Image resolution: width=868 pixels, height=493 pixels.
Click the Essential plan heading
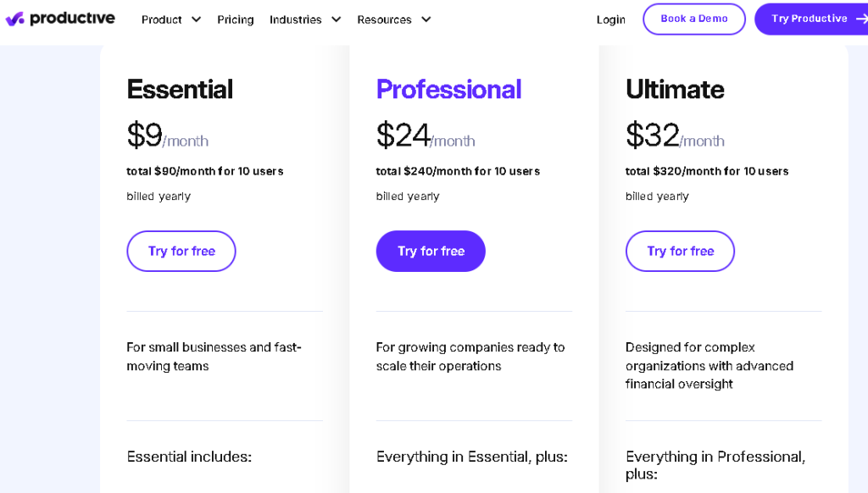pyautogui.click(x=180, y=89)
